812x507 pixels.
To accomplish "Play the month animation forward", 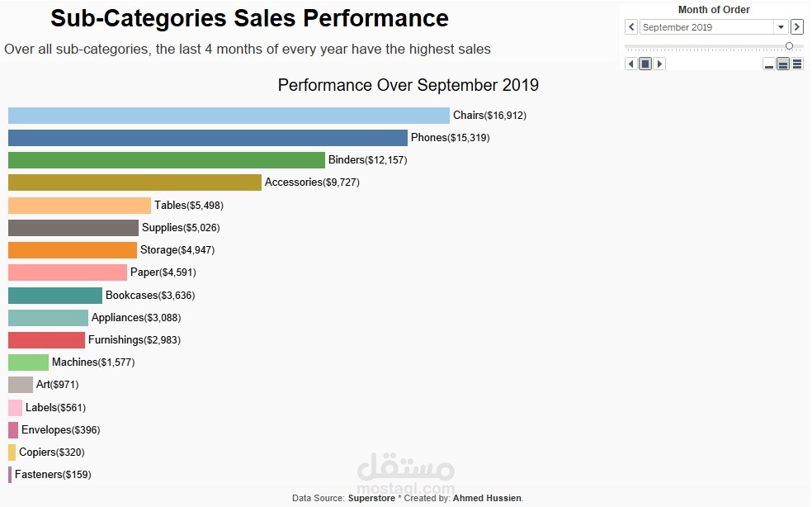I will pos(659,64).
